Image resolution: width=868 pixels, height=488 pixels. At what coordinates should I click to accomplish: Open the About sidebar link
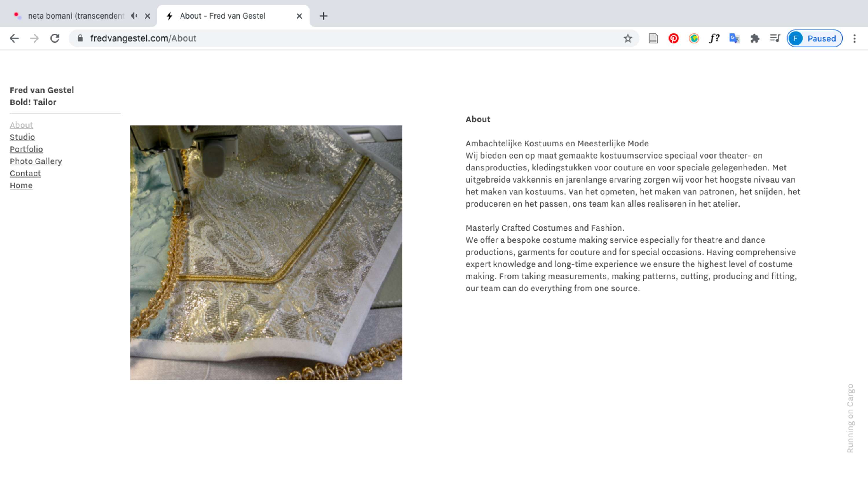click(21, 125)
